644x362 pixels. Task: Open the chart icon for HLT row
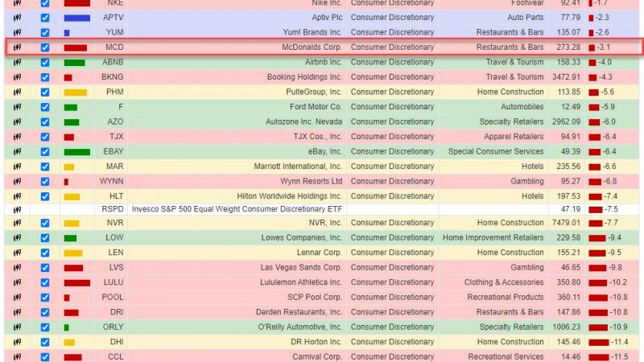click(x=17, y=196)
